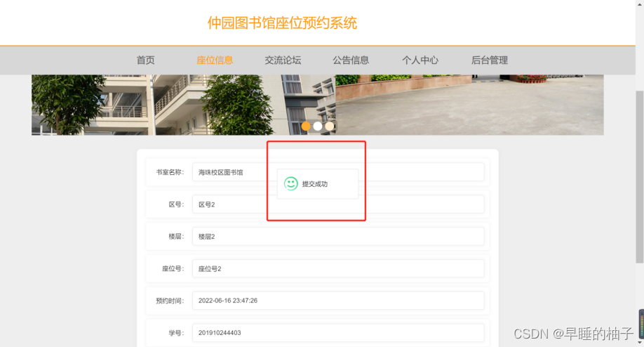This screenshot has height=347, width=644.
Task: Click the vertical page scrollbar
Action: (x=640, y=177)
